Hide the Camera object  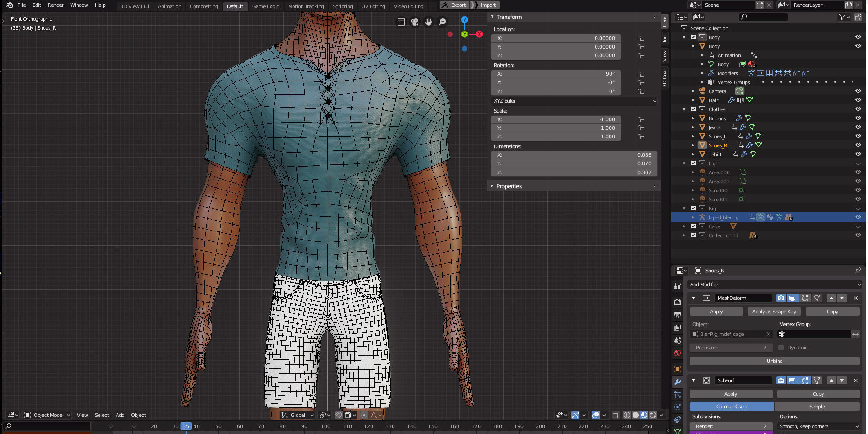(858, 91)
